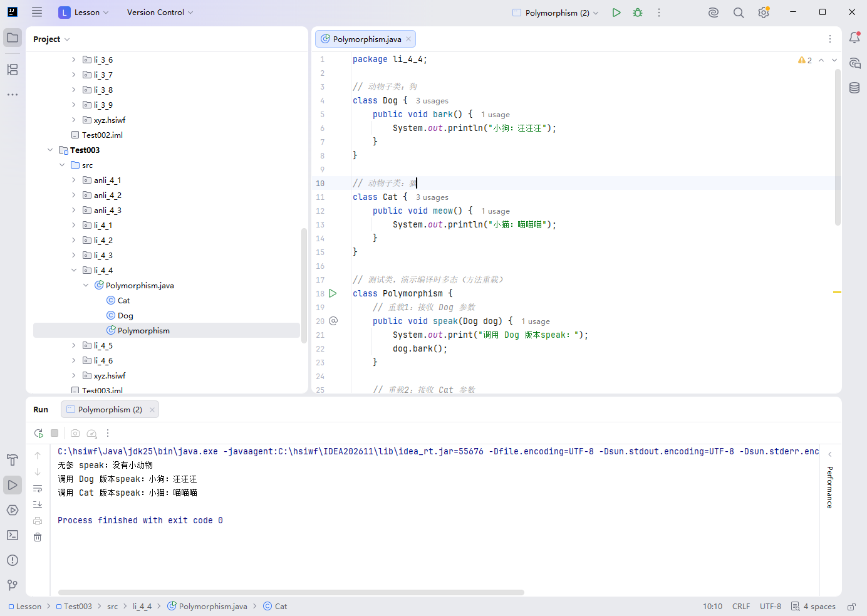The image size is (867, 616).
Task: Toggle the Project tool window folder icon
Action: 13,38
